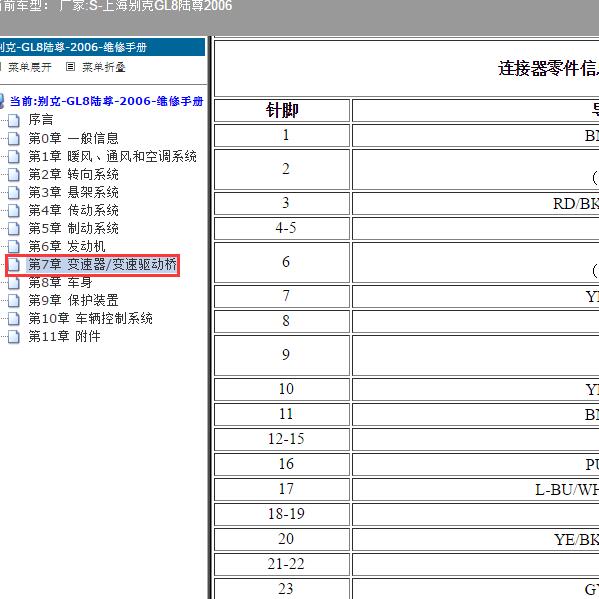Click pin cell 7

tap(282, 296)
